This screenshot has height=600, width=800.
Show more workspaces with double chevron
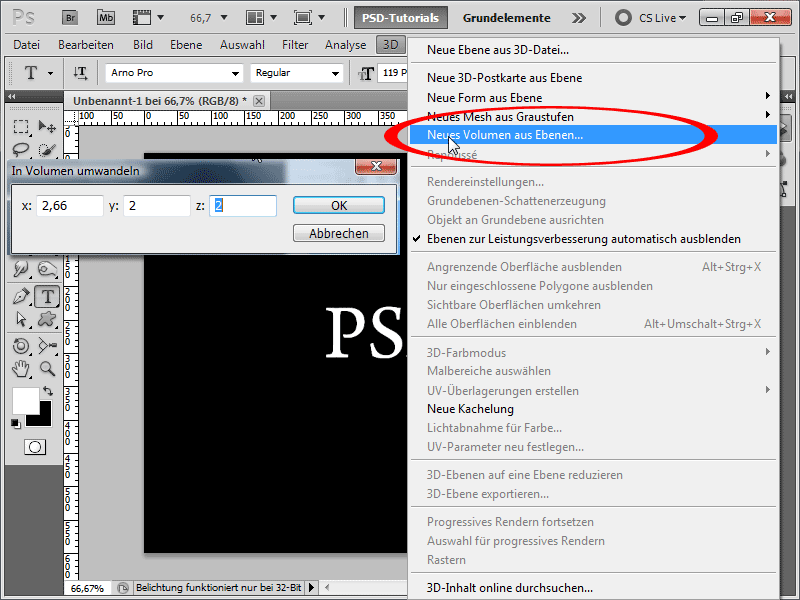click(x=579, y=18)
